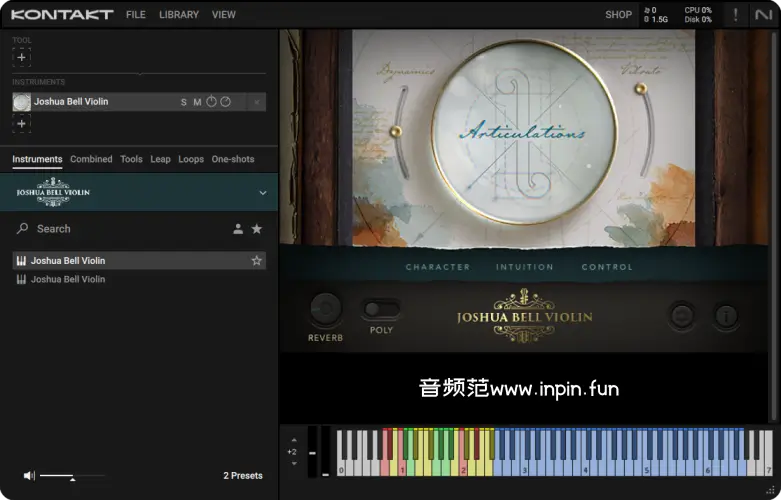The height and width of the screenshot is (500, 781).
Task: Click the Joshua Bell Violin instrument thumbnail
Action: (x=21, y=102)
